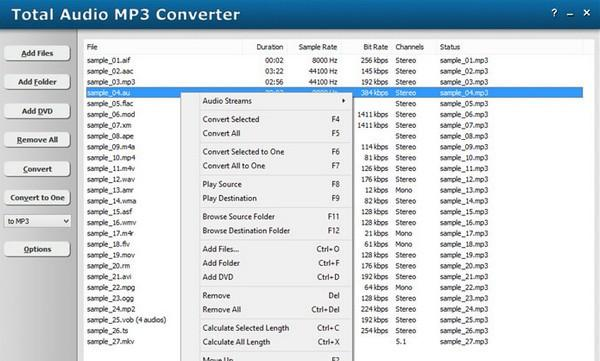
Task: Click the Convert sidebar button
Action: 37,169
